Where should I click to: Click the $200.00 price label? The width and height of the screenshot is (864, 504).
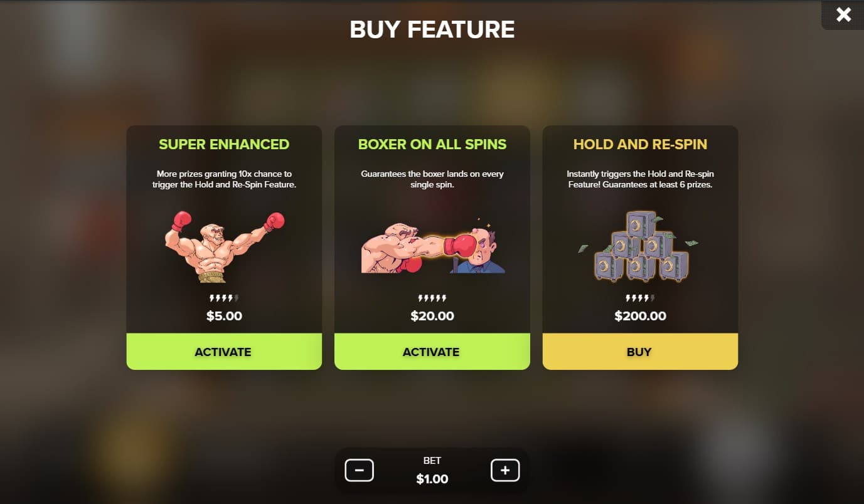pyautogui.click(x=640, y=316)
